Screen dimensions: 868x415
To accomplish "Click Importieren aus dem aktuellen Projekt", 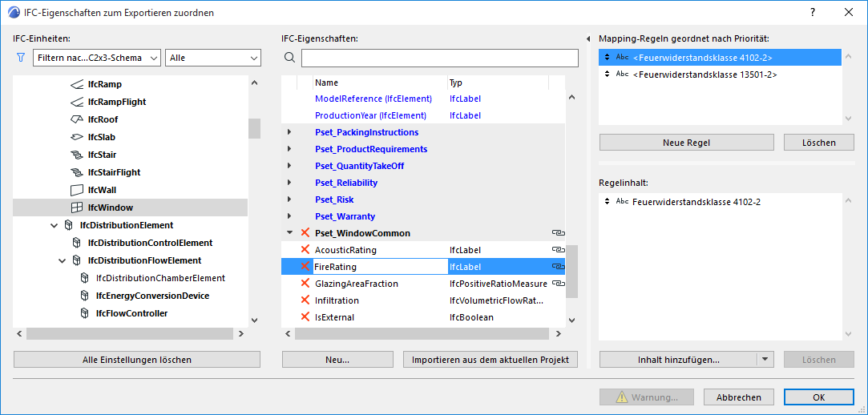I will (491, 360).
